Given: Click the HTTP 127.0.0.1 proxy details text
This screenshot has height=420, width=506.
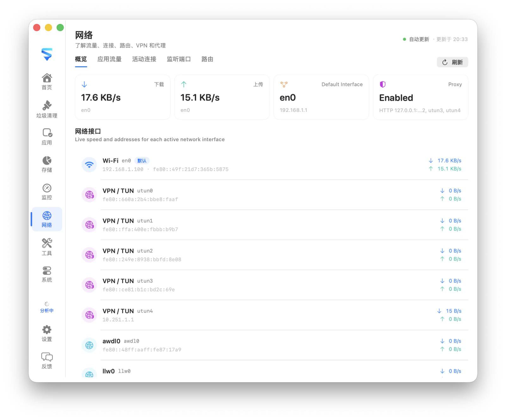Looking at the screenshot, I should coord(420,110).
